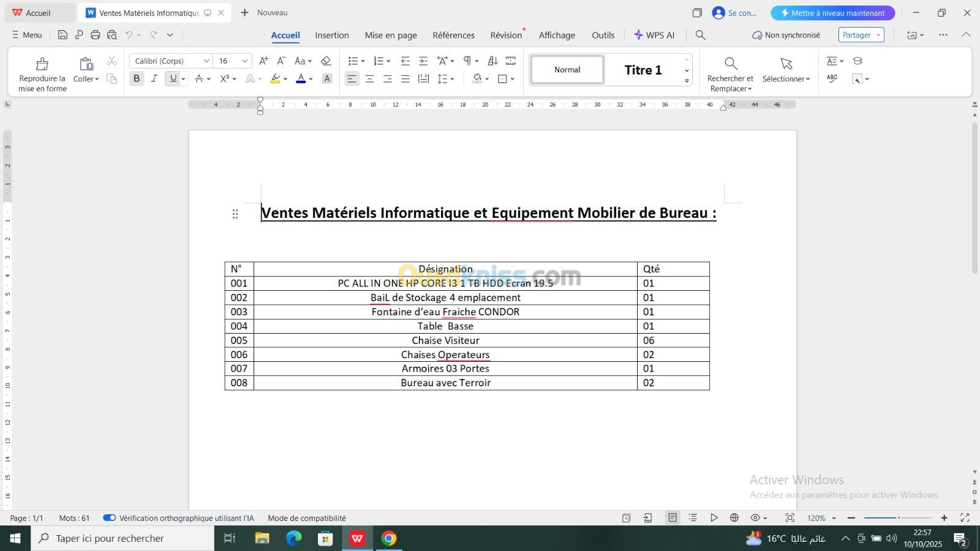Screen dimensions: 980x551
Task: Click the increase font size icon
Action: (263, 61)
